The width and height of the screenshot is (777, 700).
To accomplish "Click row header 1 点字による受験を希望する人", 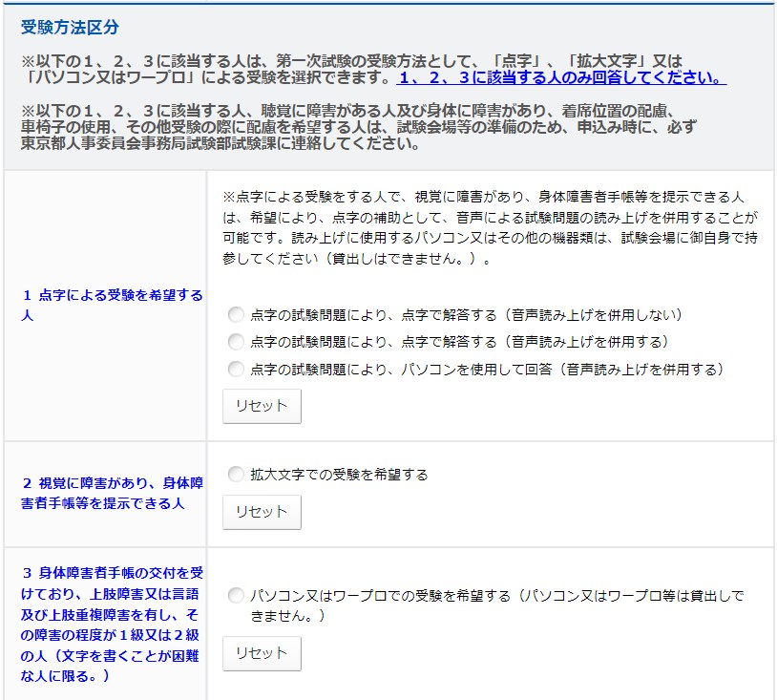I will pyautogui.click(x=113, y=305).
